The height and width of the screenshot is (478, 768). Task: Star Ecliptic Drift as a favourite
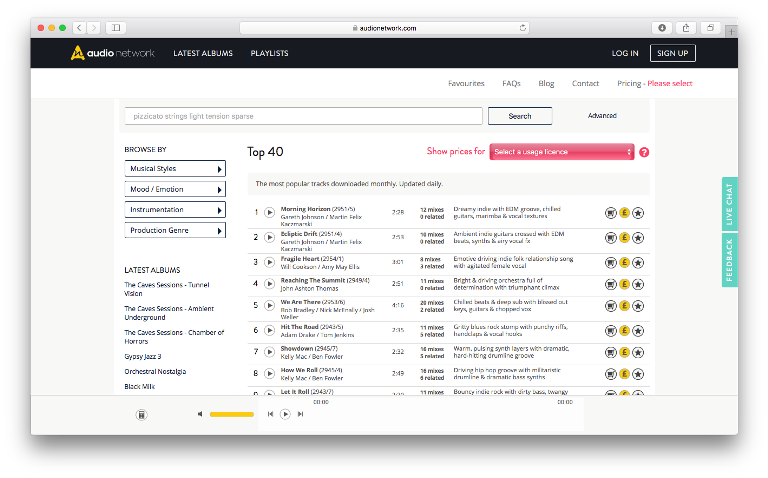point(638,238)
